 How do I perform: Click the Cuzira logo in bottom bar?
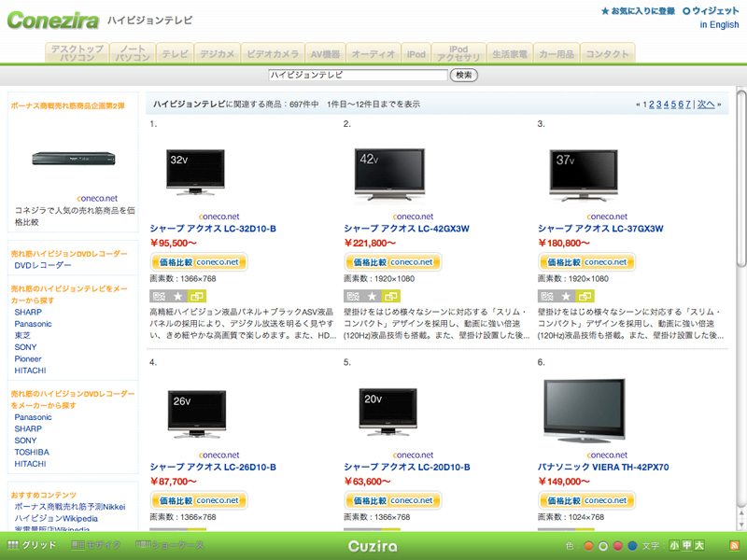click(373, 546)
